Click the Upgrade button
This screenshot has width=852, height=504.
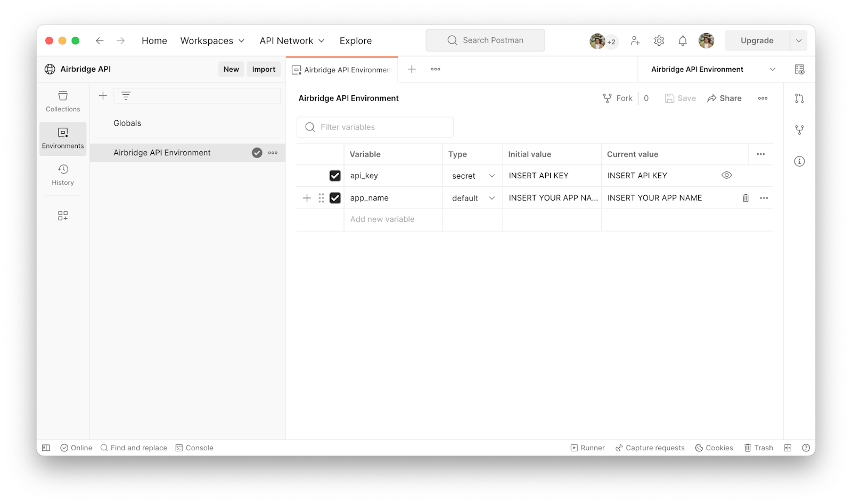(757, 40)
